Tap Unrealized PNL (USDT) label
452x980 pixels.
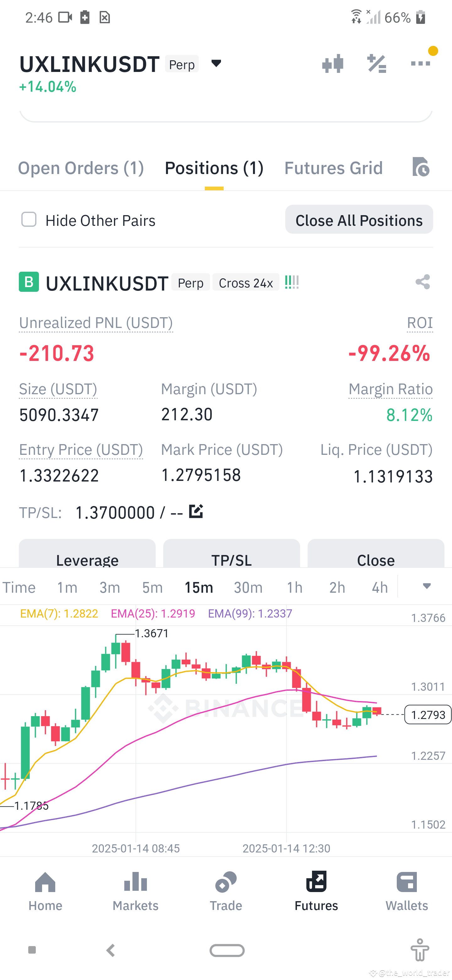tap(96, 323)
